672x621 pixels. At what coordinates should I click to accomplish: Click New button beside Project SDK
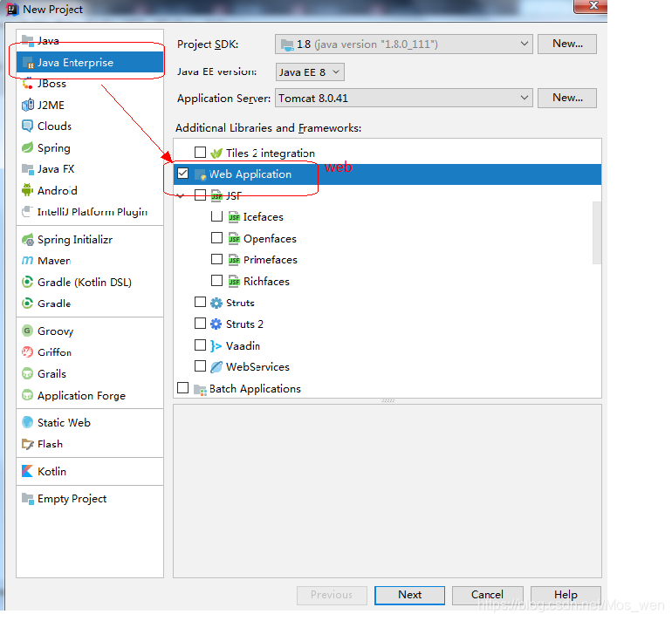point(567,44)
